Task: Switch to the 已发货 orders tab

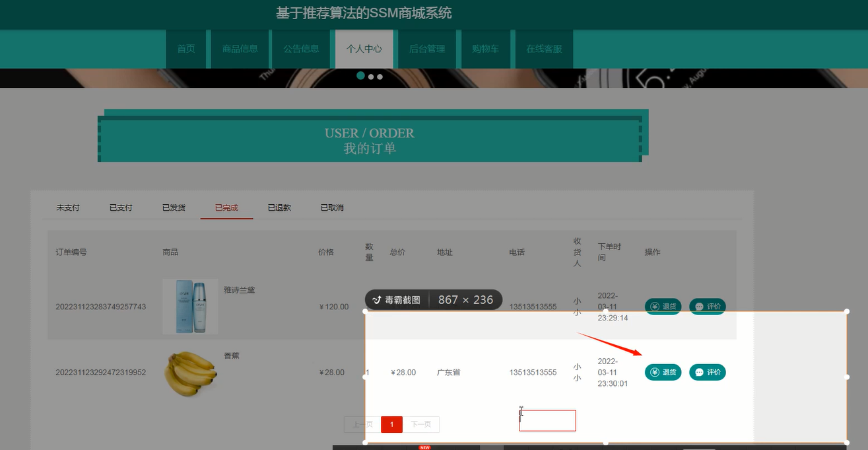Action: click(174, 207)
